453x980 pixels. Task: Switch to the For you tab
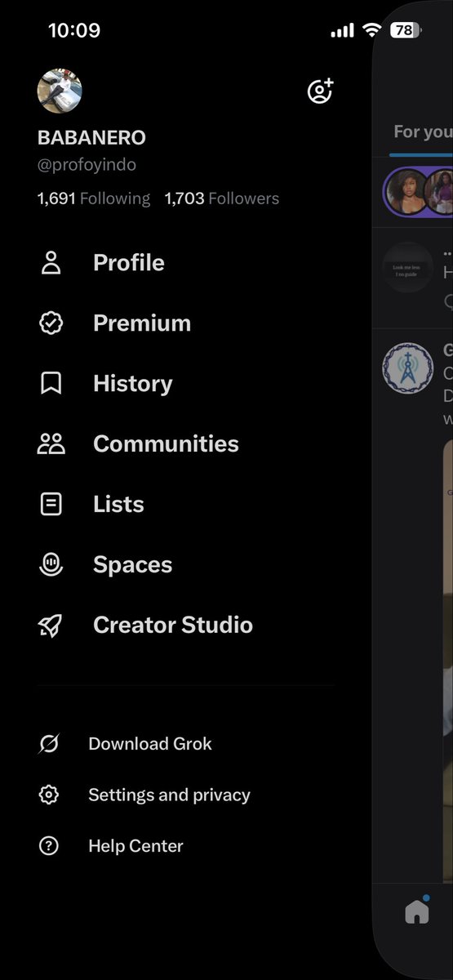tap(422, 131)
